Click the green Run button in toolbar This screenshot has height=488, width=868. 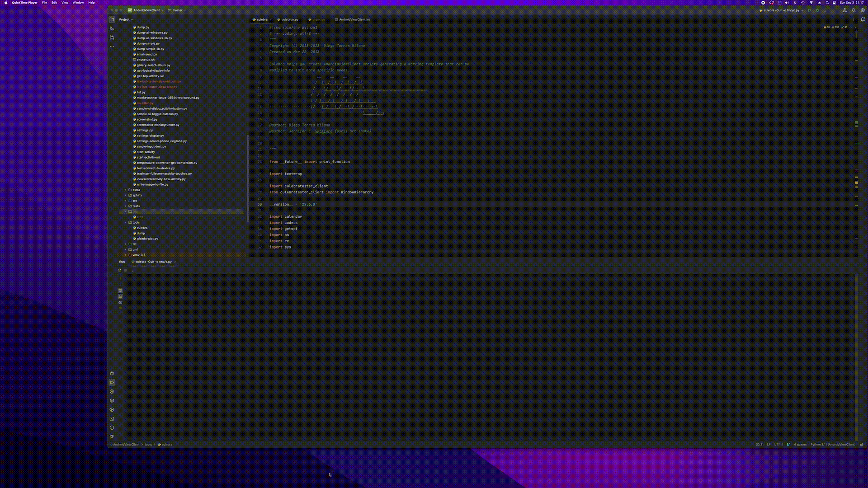(x=810, y=10)
